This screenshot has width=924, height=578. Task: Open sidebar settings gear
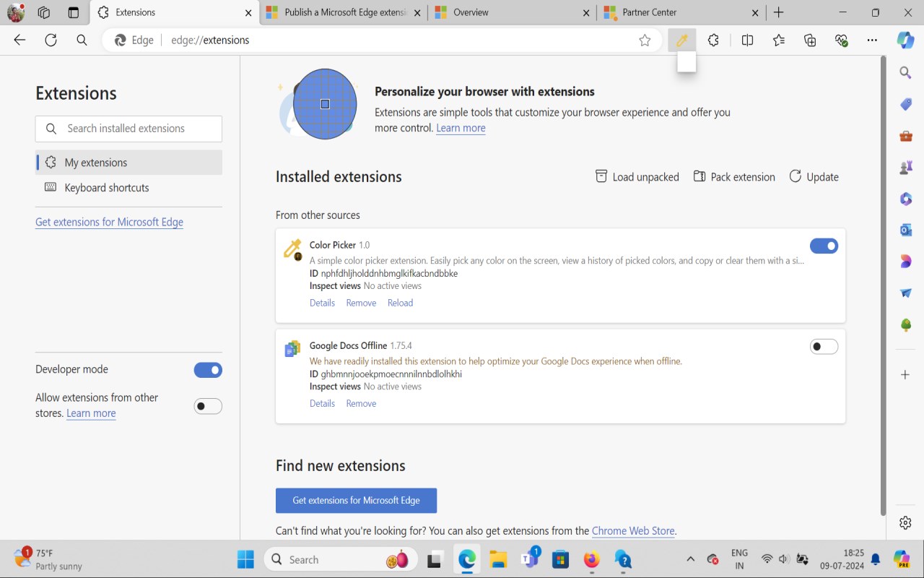(x=905, y=522)
